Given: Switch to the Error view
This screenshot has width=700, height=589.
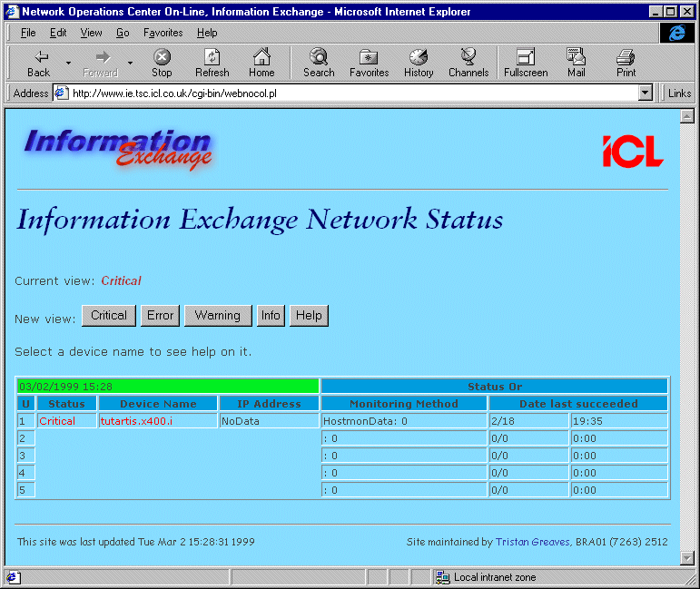Looking at the screenshot, I should tap(160, 316).
